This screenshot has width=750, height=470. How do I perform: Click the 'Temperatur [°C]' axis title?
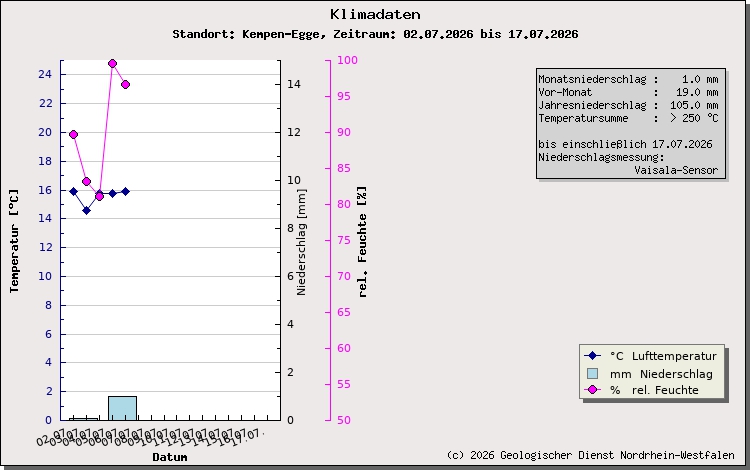click(x=14, y=241)
